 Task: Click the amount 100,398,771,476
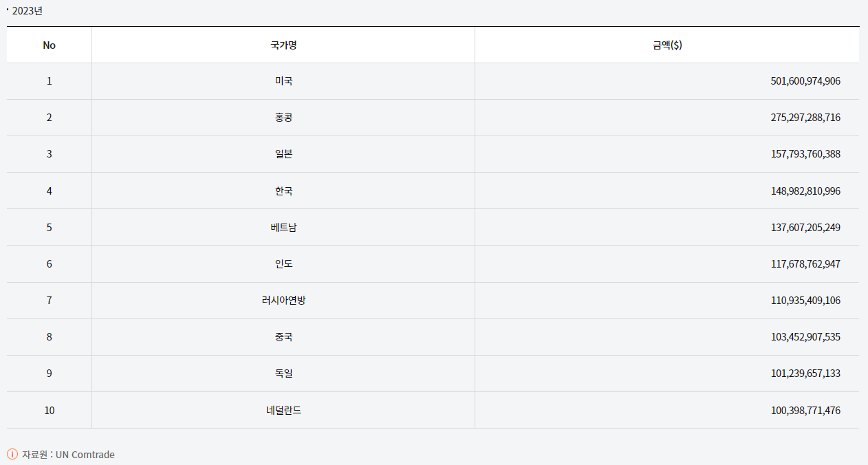point(805,411)
